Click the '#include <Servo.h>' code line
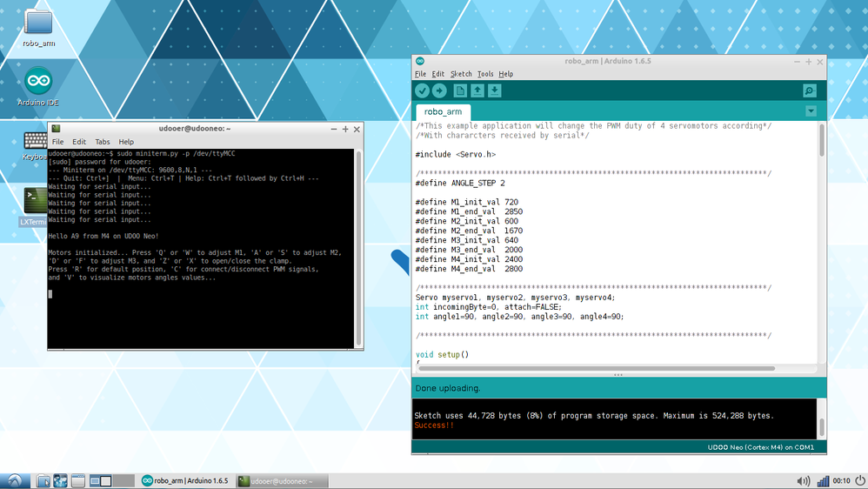The image size is (868, 489). coord(456,155)
